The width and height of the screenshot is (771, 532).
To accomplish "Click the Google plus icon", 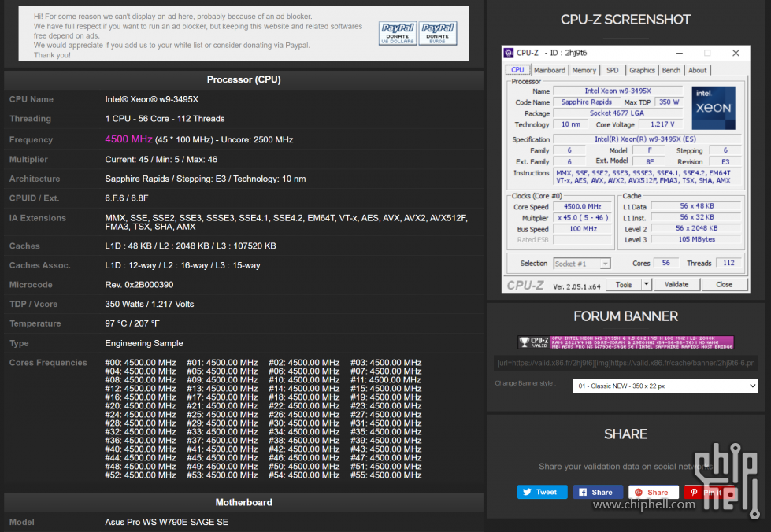I will point(638,492).
